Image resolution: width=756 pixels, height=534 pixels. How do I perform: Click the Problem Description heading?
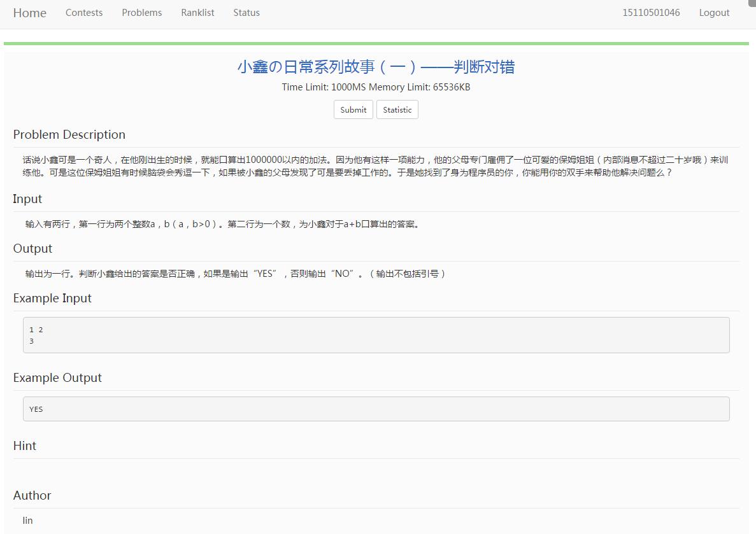(69, 134)
